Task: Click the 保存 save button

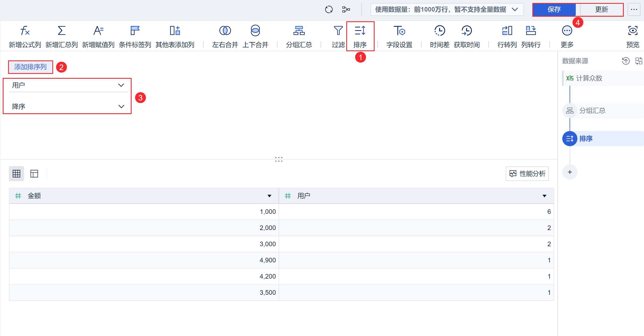Action: (x=554, y=10)
